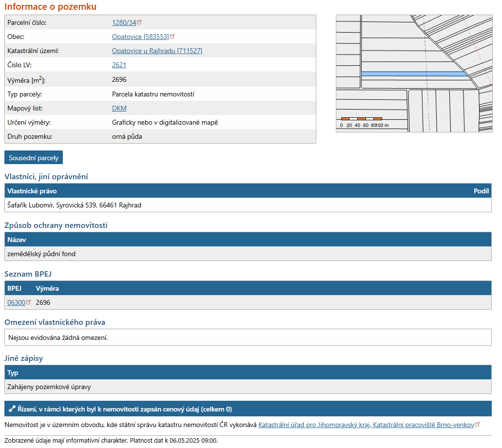Open Katastrální pracoviště Brno-venkov link
This screenshot has width=502, height=448.
click(366, 425)
